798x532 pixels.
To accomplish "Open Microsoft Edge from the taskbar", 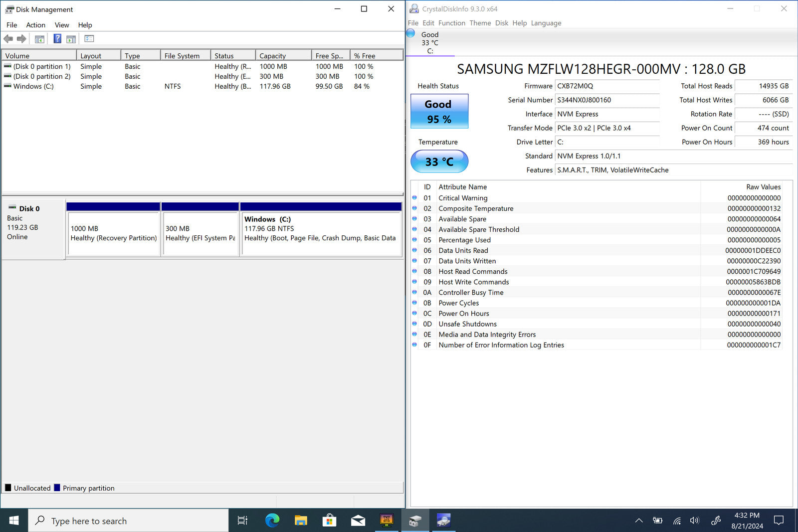I will point(272,521).
